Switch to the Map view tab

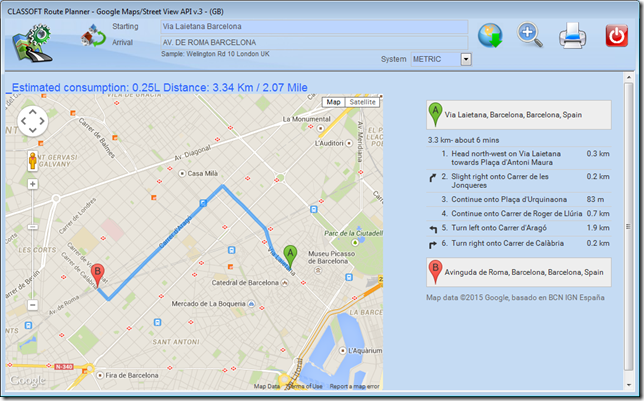click(x=334, y=102)
